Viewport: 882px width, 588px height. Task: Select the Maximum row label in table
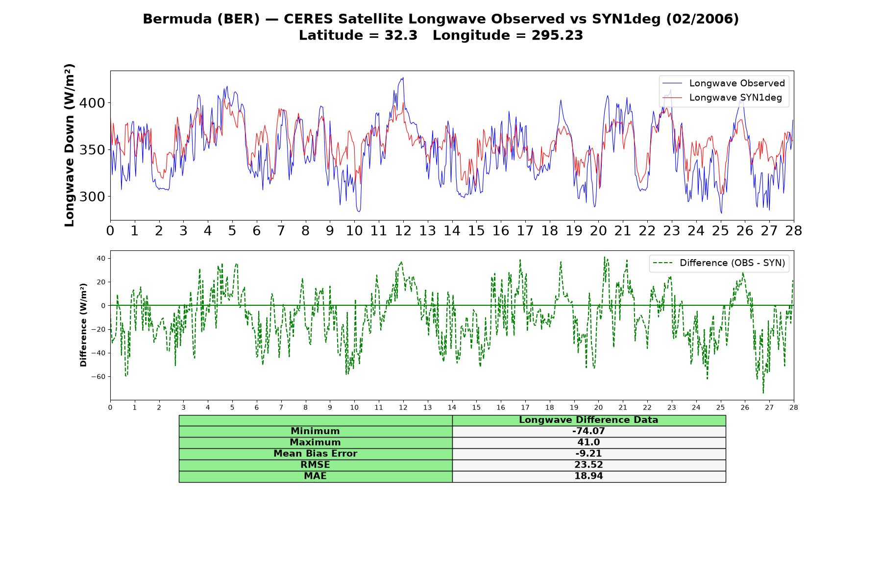coord(316,442)
